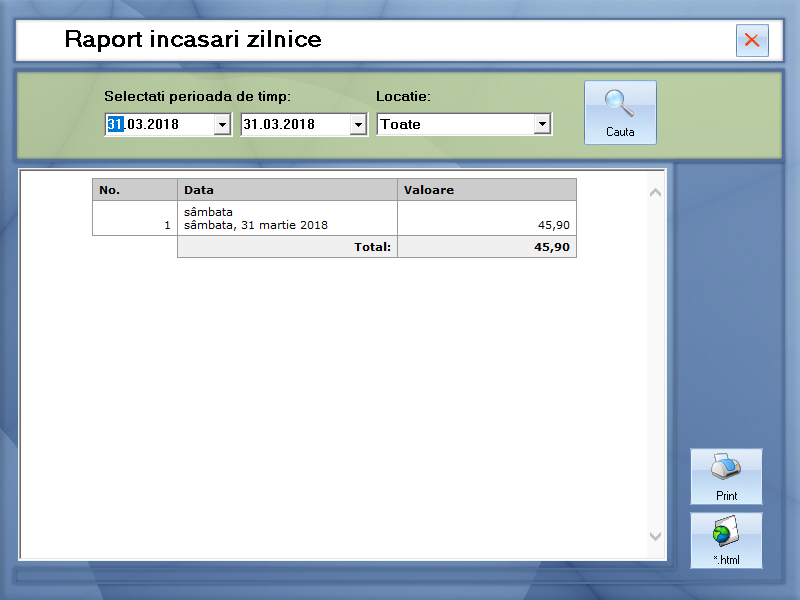Export report with the *.html button
Screen dimensions: 800x600
pos(726,540)
